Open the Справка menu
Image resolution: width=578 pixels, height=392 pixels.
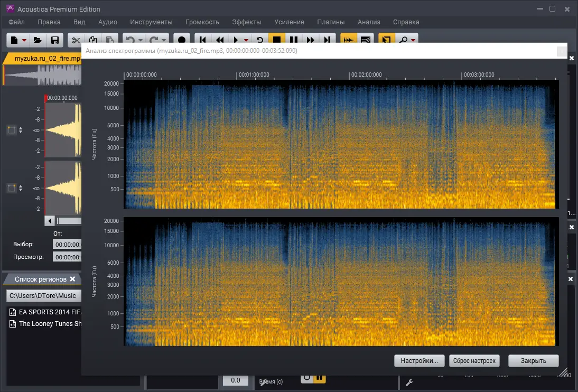[x=406, y=22]
